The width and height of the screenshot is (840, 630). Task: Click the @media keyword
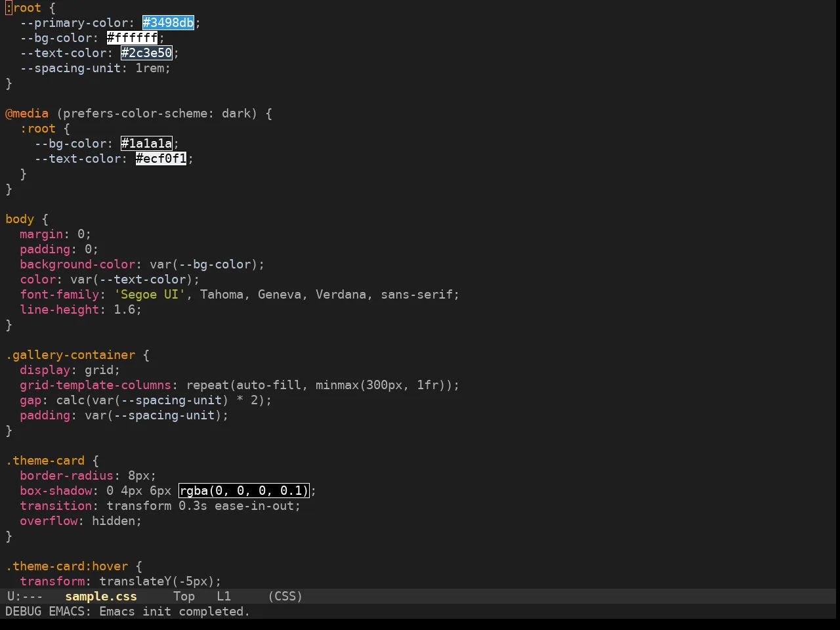click(27, 114)
